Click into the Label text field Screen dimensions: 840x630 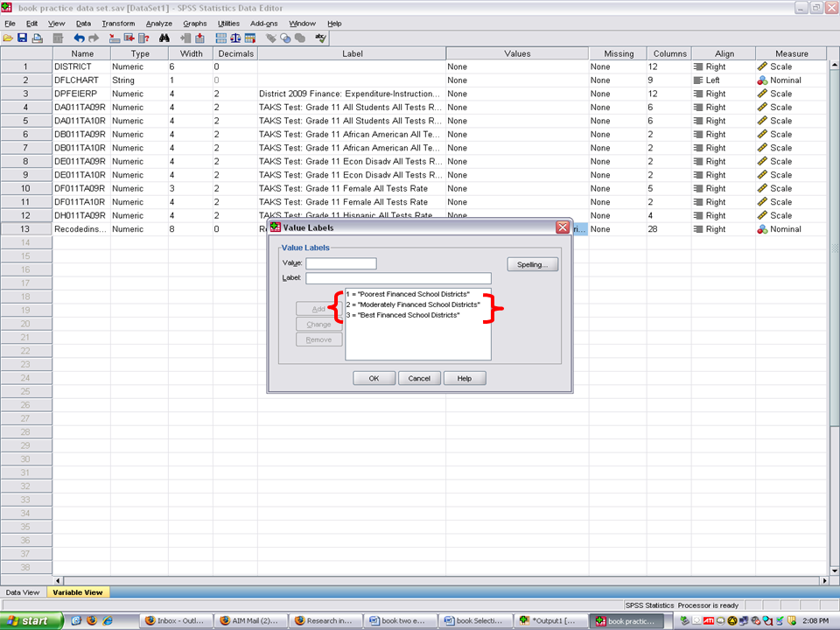tap(398, 278)
